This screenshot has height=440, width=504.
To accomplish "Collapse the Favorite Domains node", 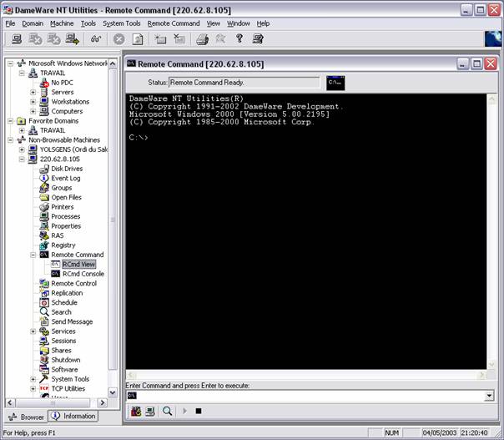I will click(x=11, y=121).
